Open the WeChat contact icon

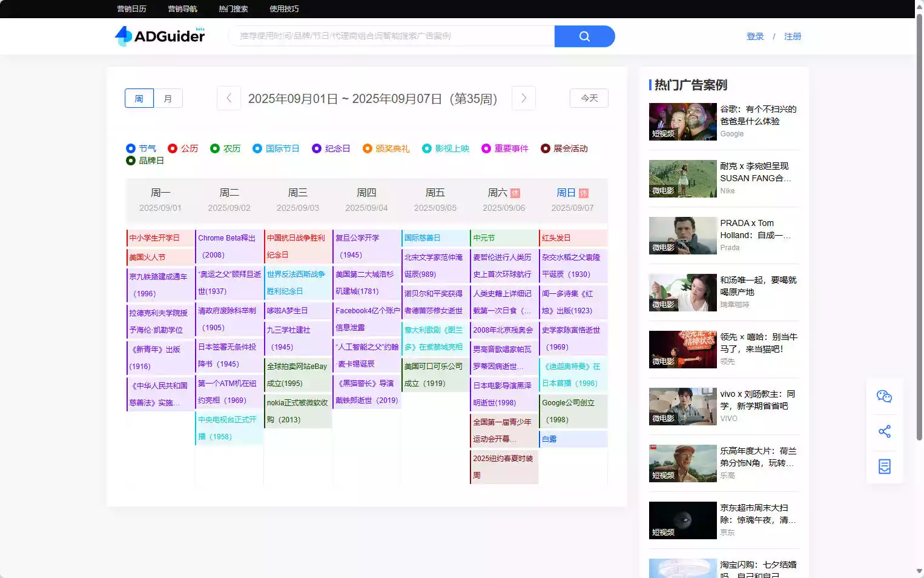click(885, 396)
